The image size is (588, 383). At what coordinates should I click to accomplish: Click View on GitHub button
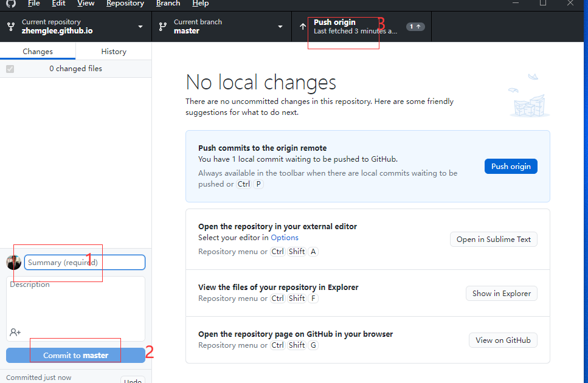pyautogui.click(x=503, y=340)
